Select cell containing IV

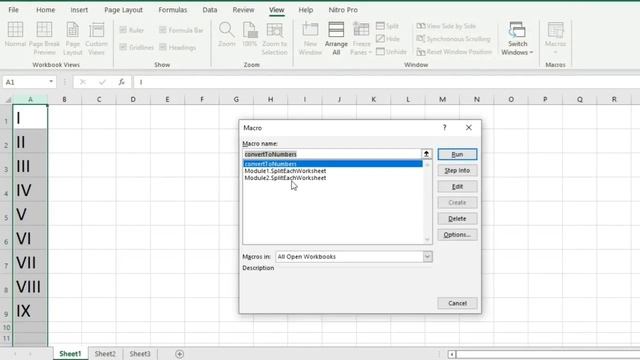30,190
